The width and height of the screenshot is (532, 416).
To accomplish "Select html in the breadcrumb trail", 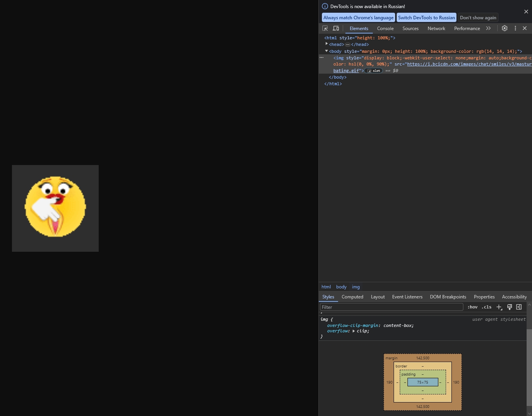I will tap(326, 287).
